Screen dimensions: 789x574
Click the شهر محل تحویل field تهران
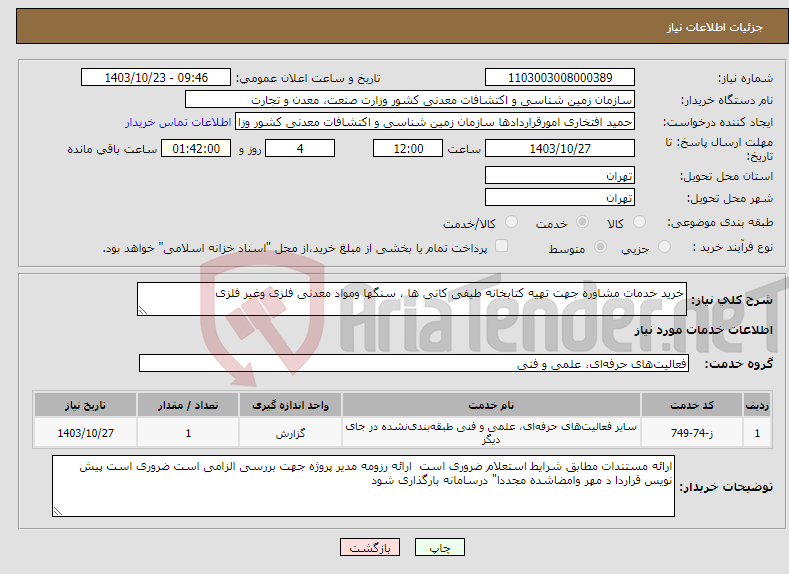560,197
